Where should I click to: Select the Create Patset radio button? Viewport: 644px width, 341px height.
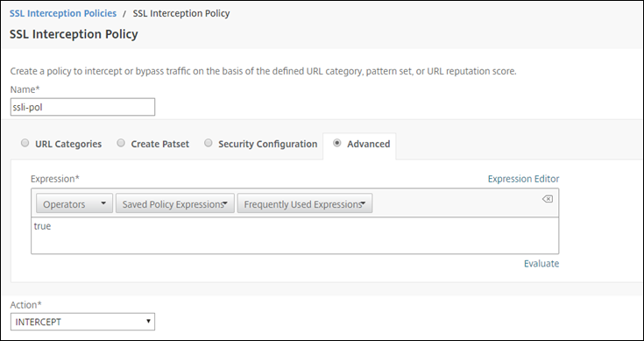121,143
